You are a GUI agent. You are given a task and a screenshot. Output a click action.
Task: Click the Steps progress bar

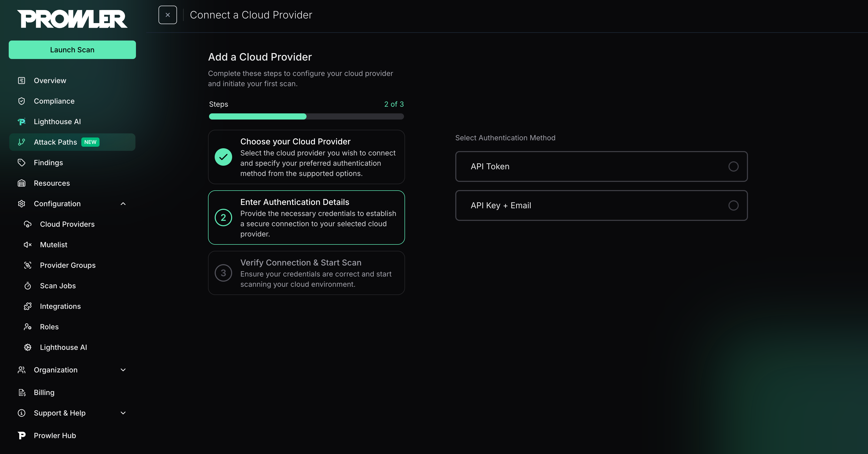pyautogui.click(x=306, y=116)
